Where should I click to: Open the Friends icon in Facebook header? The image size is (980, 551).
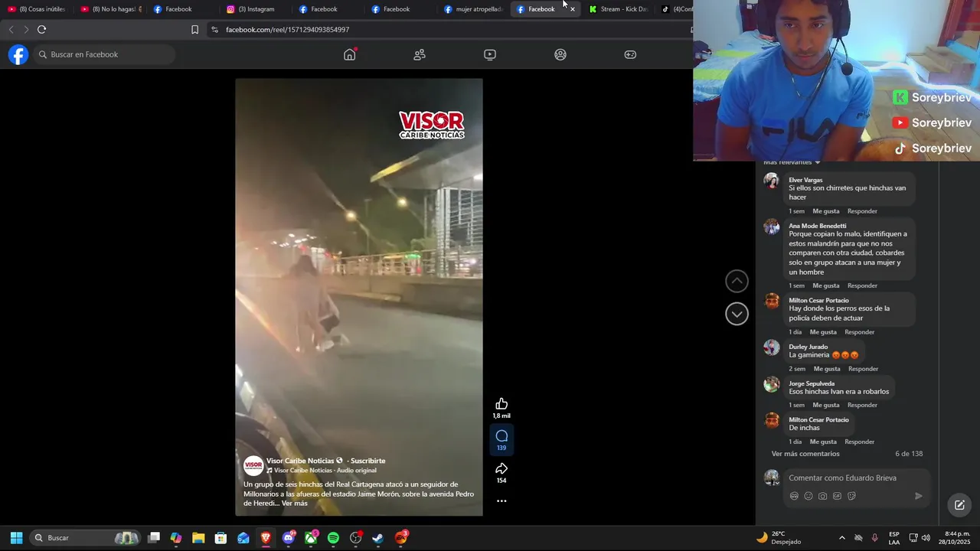pyautogui.click(x=420, y=54)
